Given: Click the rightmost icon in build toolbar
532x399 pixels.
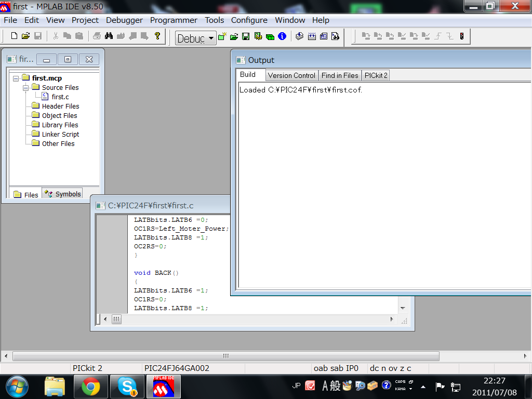Looking at the screenshot, I should (336, 36).
